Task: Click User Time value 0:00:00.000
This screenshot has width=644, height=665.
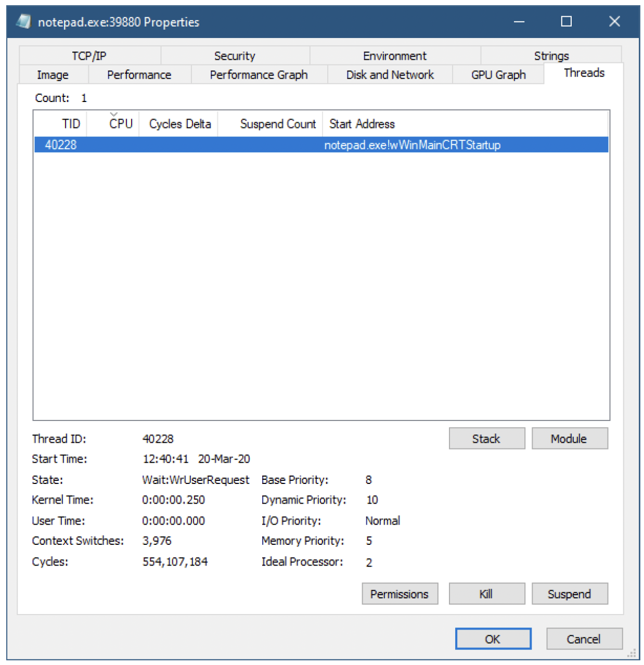Action: pyautogui.click(x=174, y=521)
